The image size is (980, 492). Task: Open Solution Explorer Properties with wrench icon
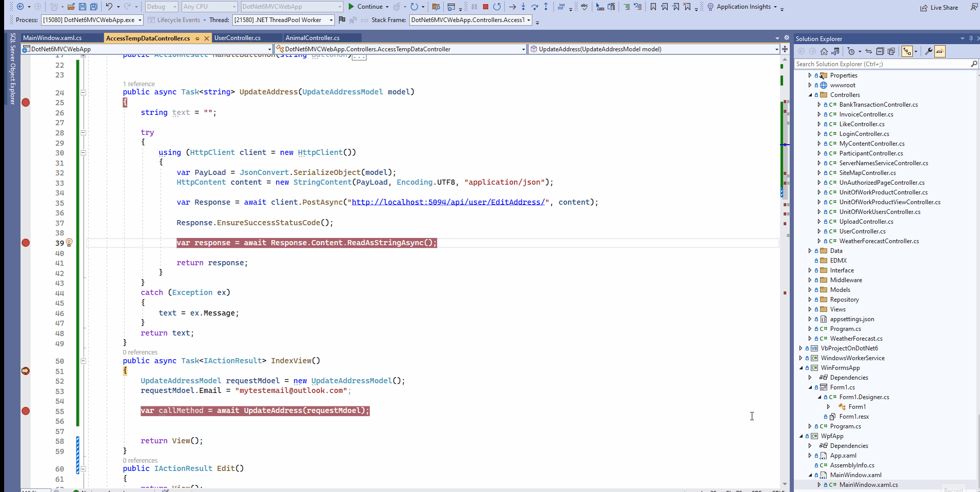[x=929, y=51]
